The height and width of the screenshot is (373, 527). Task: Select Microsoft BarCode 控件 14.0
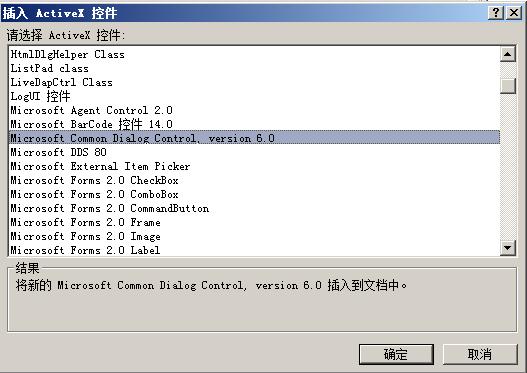[x=254, y=124]
